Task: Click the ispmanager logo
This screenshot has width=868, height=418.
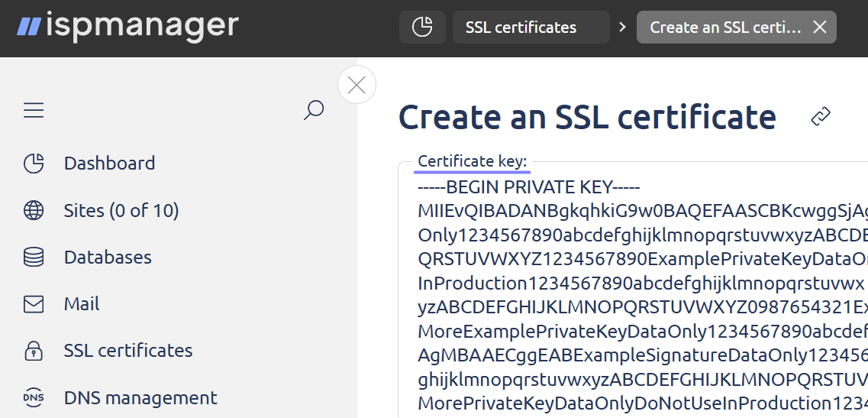Action: pos(128,26)
